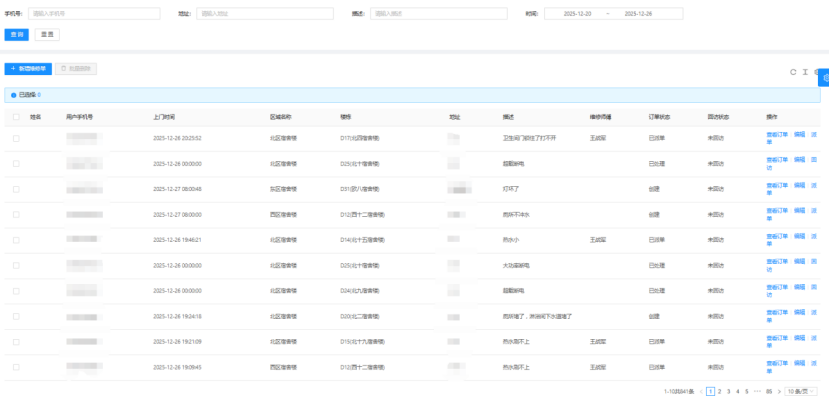Click 查看订单 link in the first row
The height and width of the screenshot is (406, 830).
tap(777, 133)
